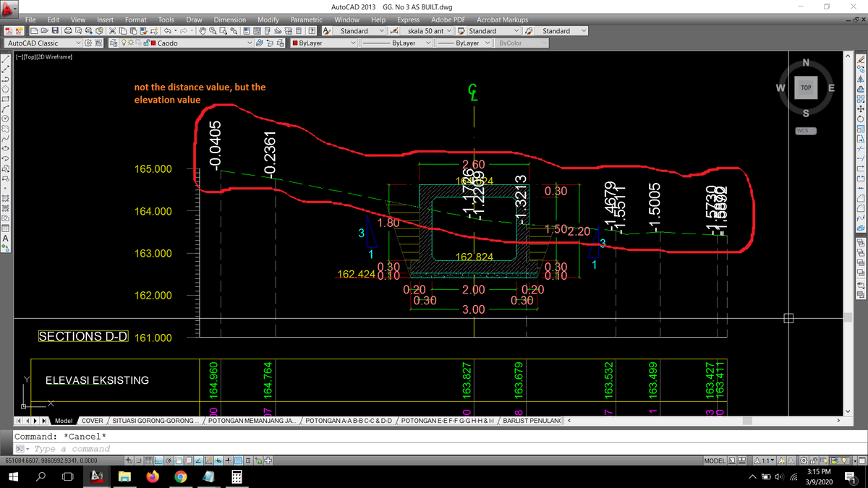This screenshot has height=488, width=868.
Task: Choose the Zoom Window tool
Action: tap(224, 31)
